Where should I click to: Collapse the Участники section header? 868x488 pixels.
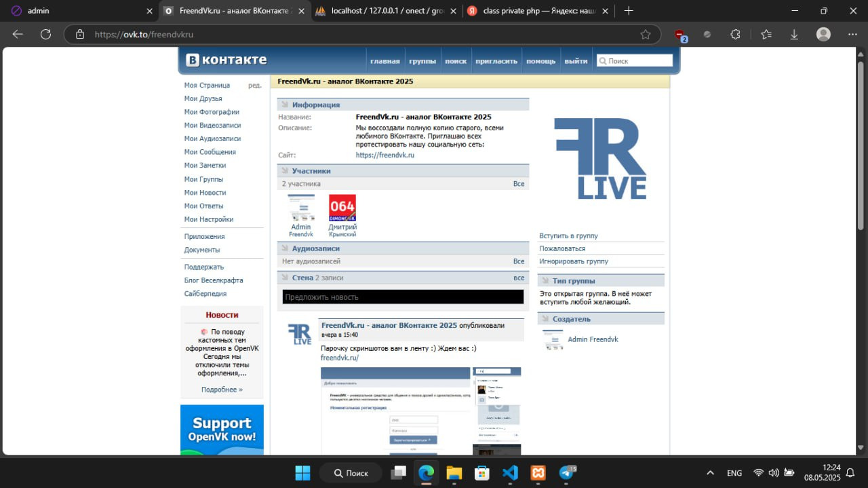tap(403, 171)
